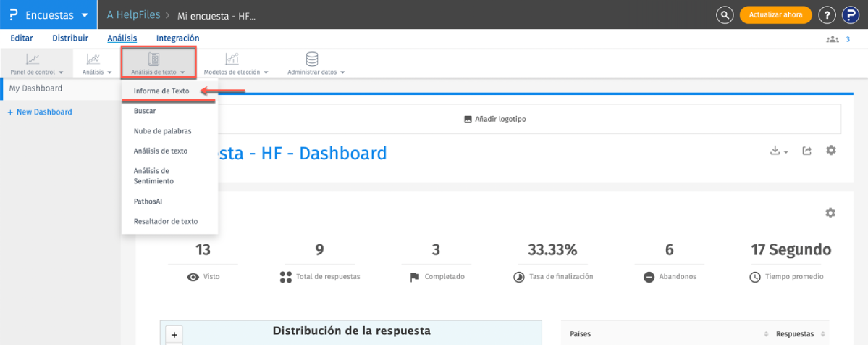Open the Administrar datos dropdown
Image resolution: width=868 pixels, height=345 pixels.
316,63
